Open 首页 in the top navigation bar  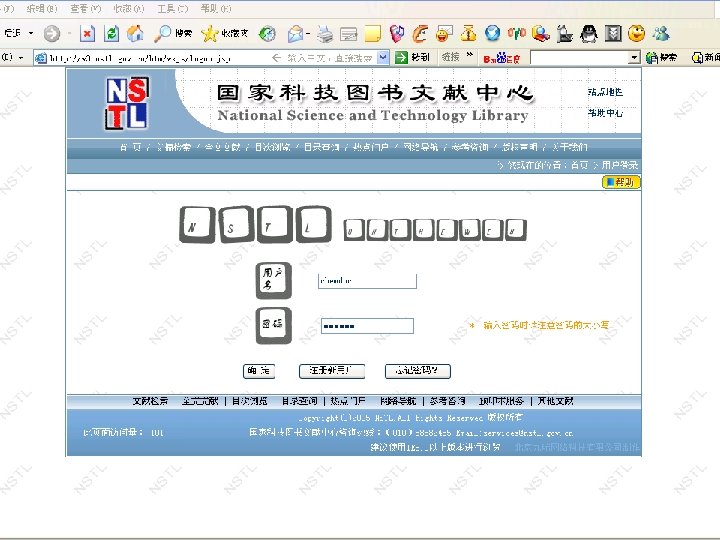coord(131,147)
